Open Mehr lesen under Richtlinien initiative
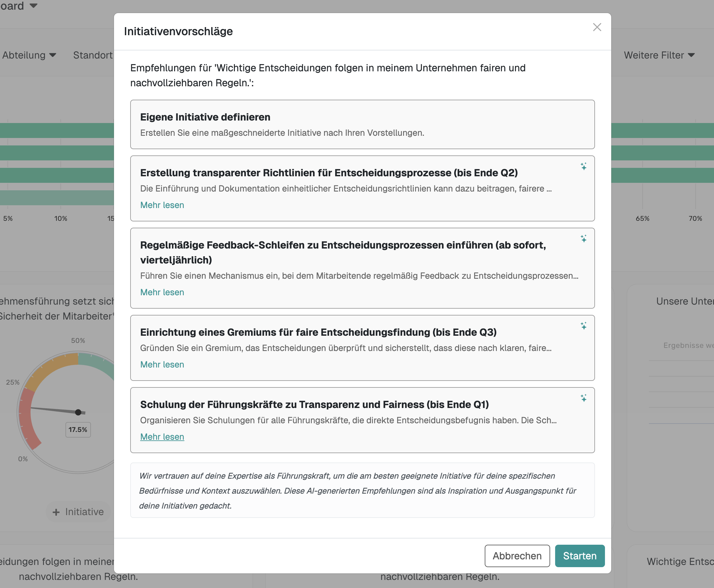This screenshot has width=714, height=588. tap(162, 205)
